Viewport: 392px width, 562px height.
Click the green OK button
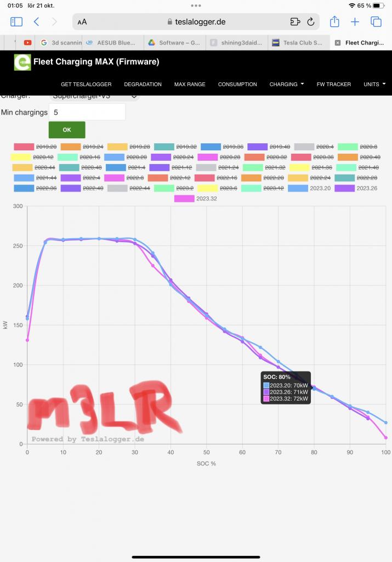(67, 130)
